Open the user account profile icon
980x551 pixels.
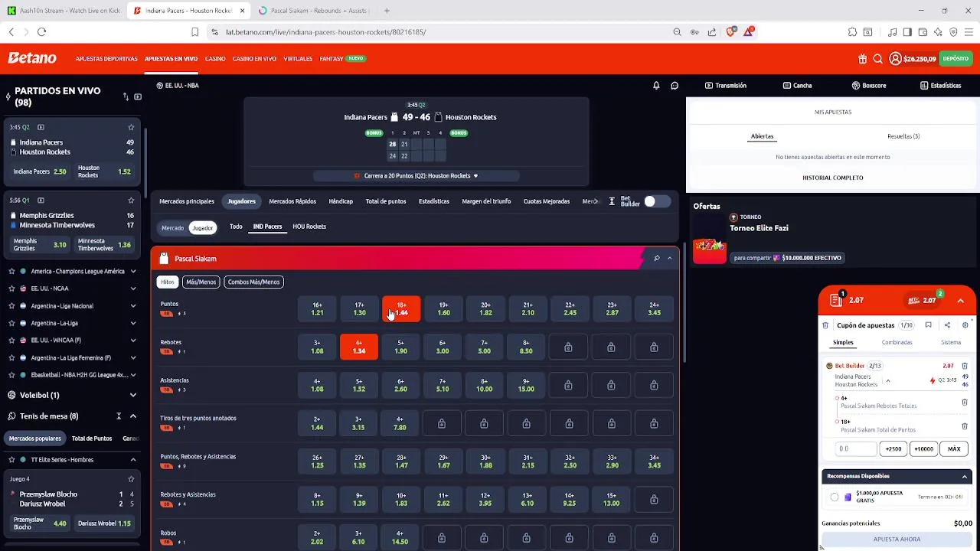(x=895, y=59)
